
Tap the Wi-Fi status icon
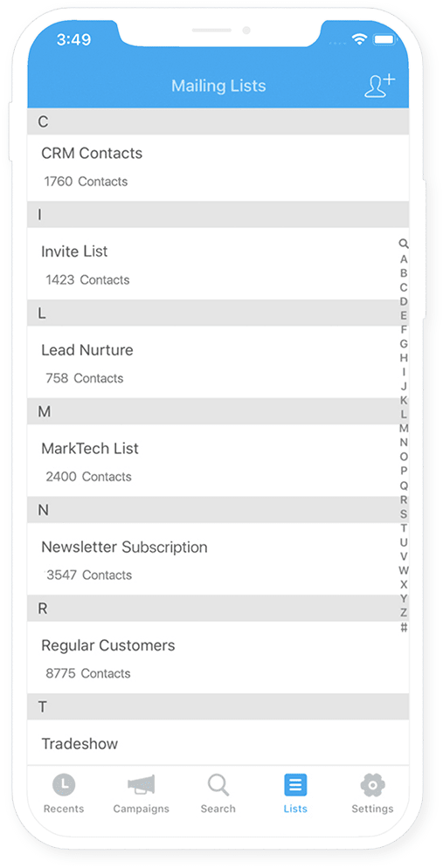pyautogui.click(x=359, y=39)
